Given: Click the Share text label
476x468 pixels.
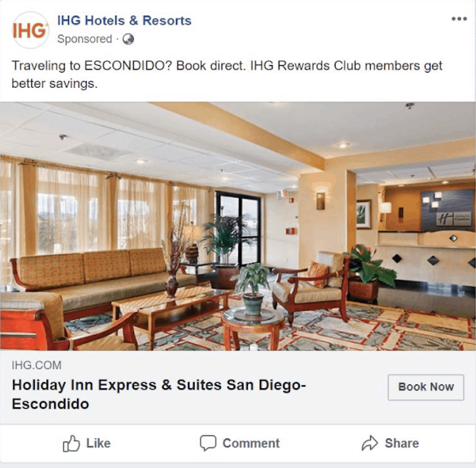Looking at the screenshot, I should [402, 443].
